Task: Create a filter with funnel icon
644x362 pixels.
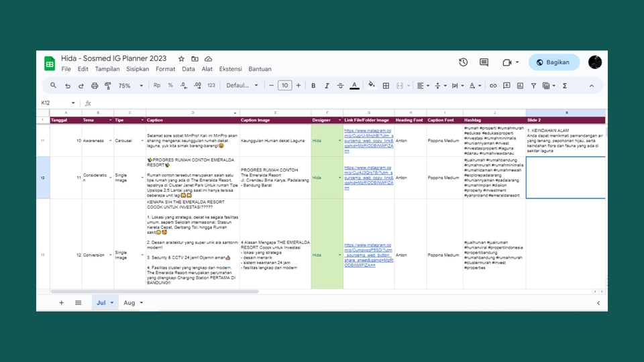Action: (533, 86)
